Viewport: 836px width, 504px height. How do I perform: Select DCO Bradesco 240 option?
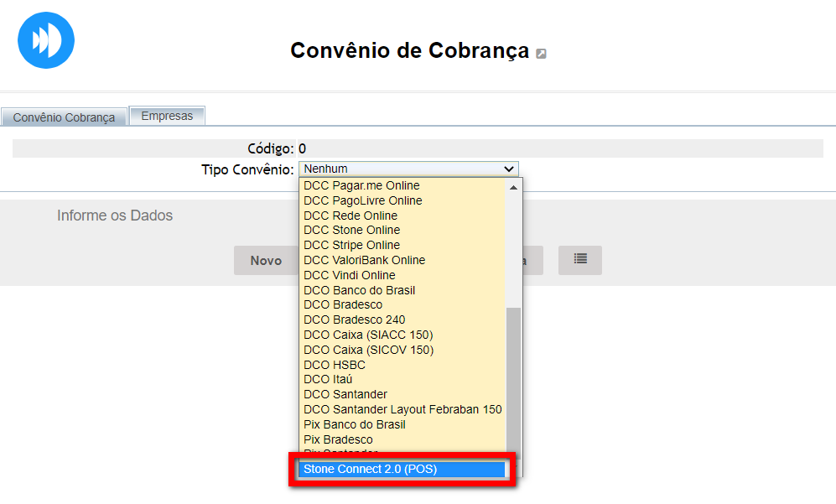click(354, 320)
